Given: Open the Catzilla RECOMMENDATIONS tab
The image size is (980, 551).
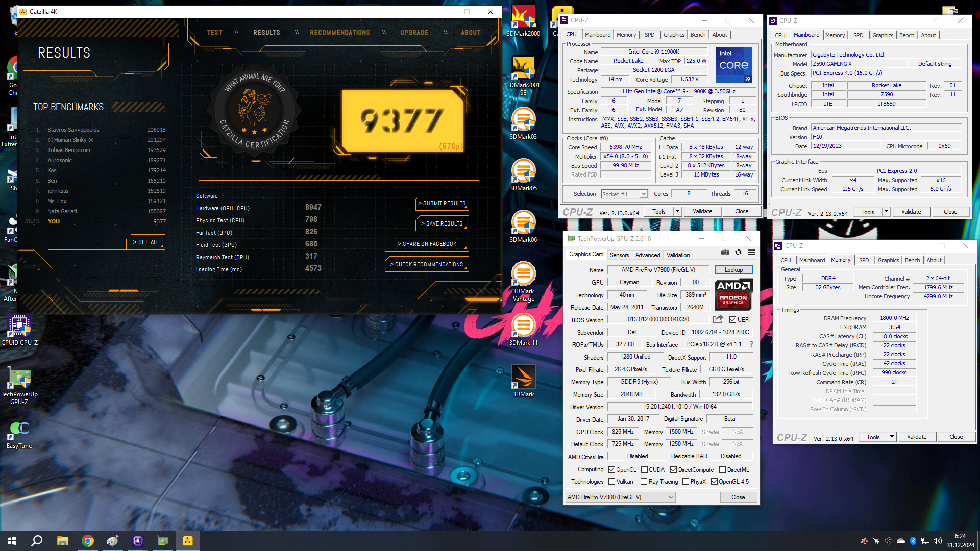Looking at the screenshot, I should (x=340, y=33).
